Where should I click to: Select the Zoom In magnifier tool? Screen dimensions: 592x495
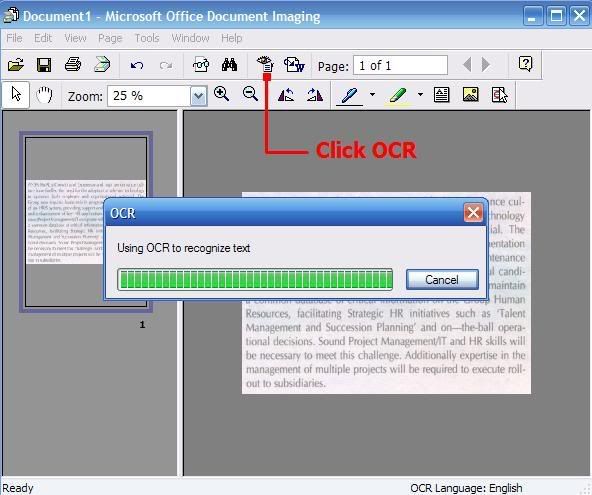tap(222, 94)
